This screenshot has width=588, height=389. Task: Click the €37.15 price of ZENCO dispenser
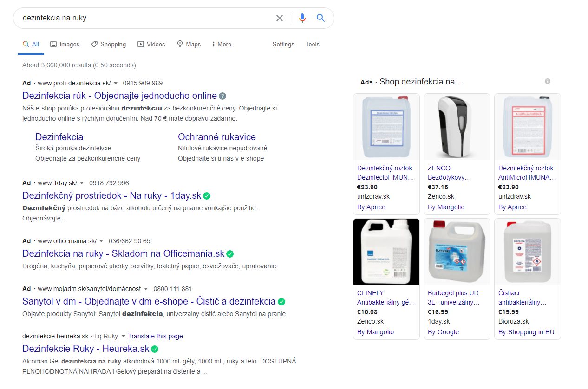tap(438, 187)
